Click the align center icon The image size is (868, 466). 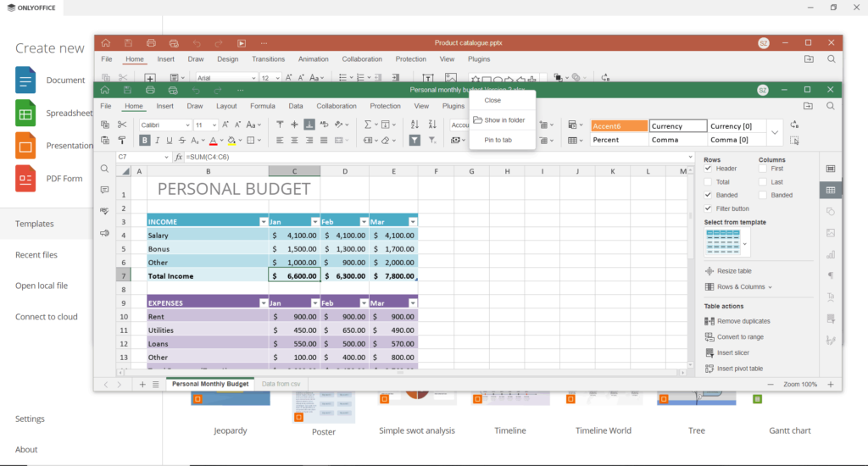(296, 141)
